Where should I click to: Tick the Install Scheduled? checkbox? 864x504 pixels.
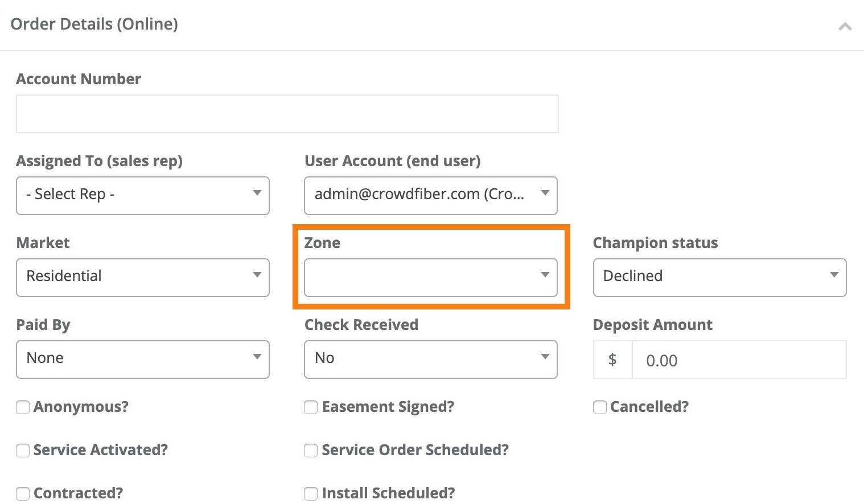(x=311, y=493)
